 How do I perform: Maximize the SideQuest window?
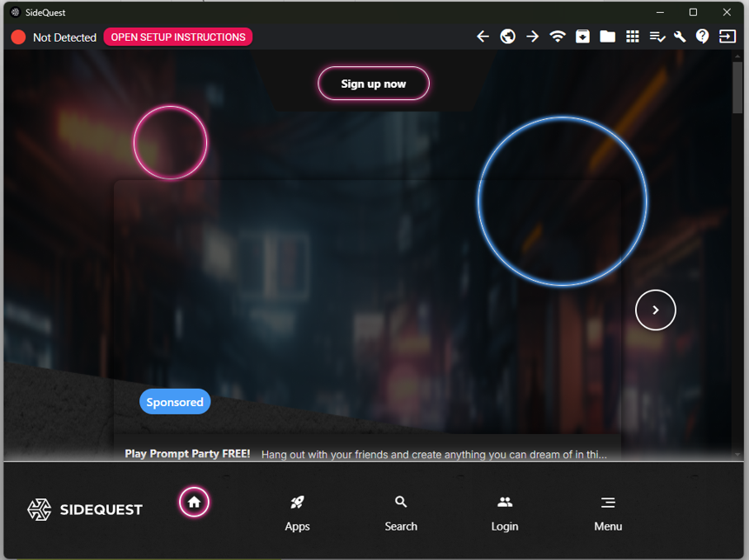tap(693, 12)
